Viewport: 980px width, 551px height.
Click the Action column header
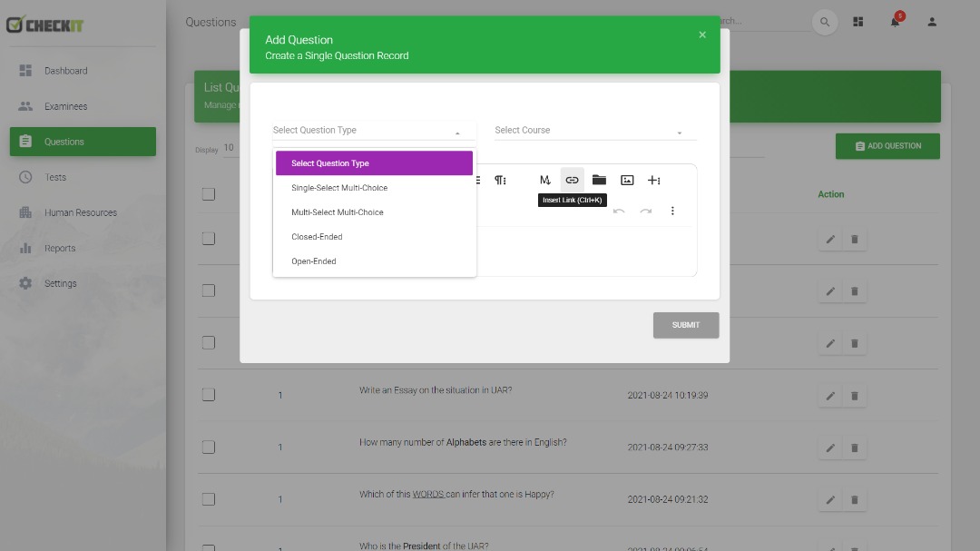click(x=830, y=194)
